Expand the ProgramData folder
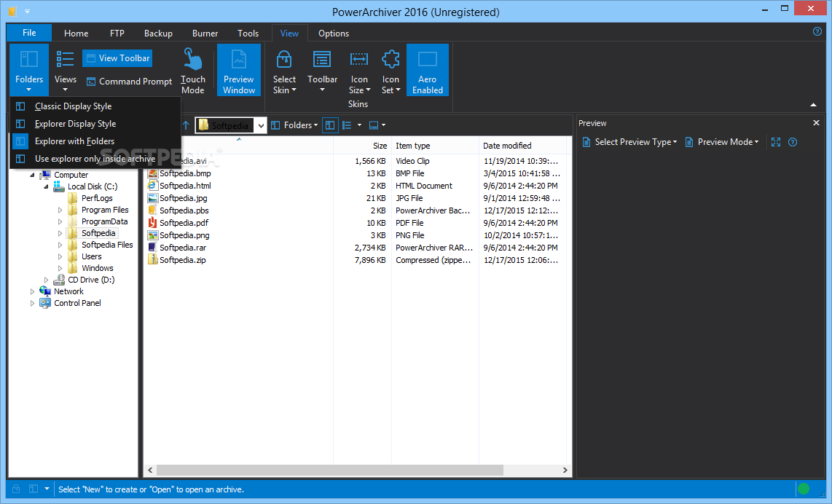 pos(60,221)
